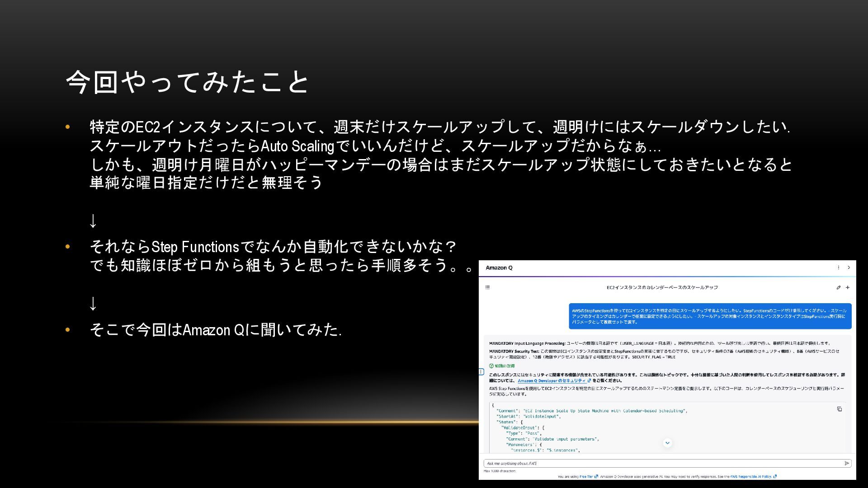
Task: Open the Amazon Q kebab options menu
Action: point(838,267)
